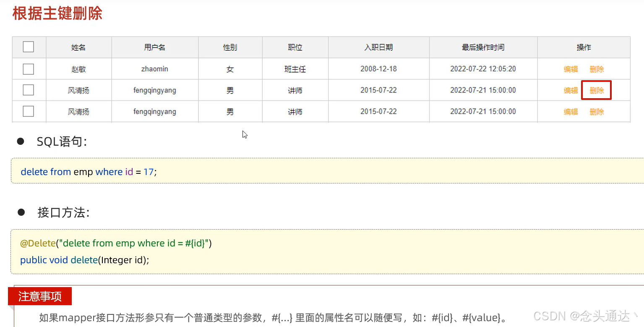The width and height of the screenshot is (644, 327).
Task: Check the checkbox on the last table row
Action: tap(28, 111)
